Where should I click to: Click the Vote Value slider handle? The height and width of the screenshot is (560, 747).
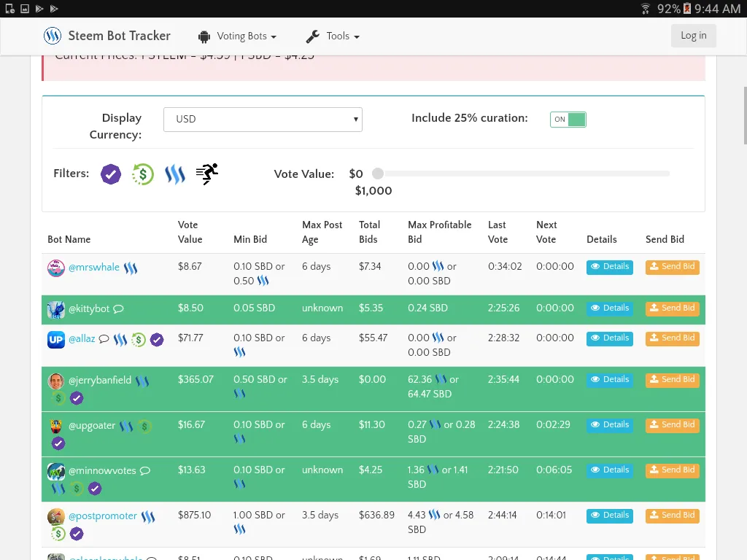click(378, 174)
